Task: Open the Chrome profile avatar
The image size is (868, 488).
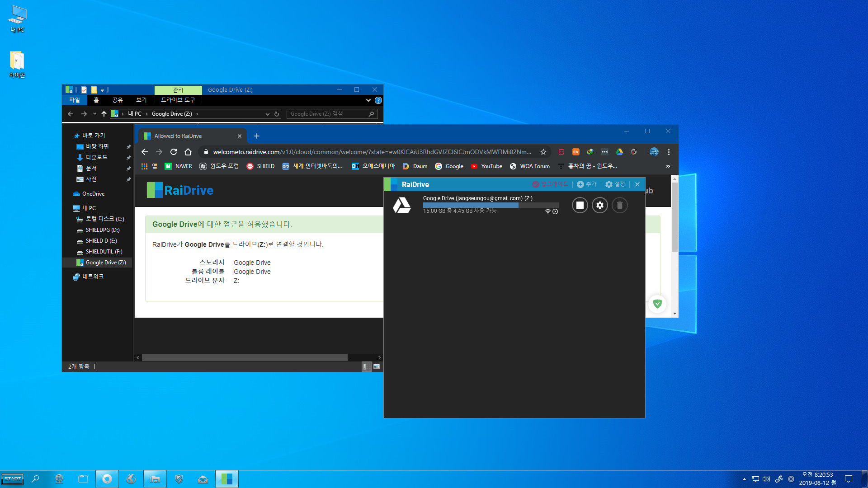Action: (x=654, y=152)
